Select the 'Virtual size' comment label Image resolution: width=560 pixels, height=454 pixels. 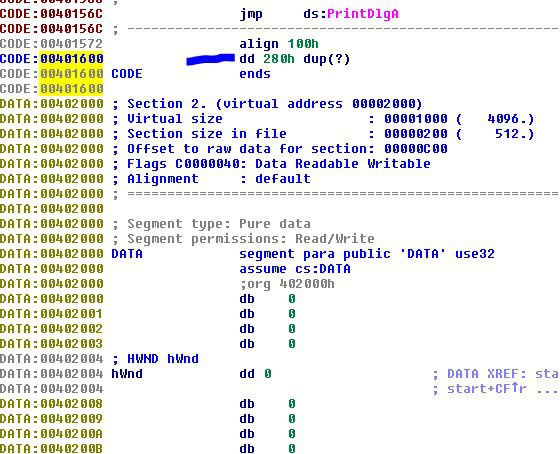175,119
